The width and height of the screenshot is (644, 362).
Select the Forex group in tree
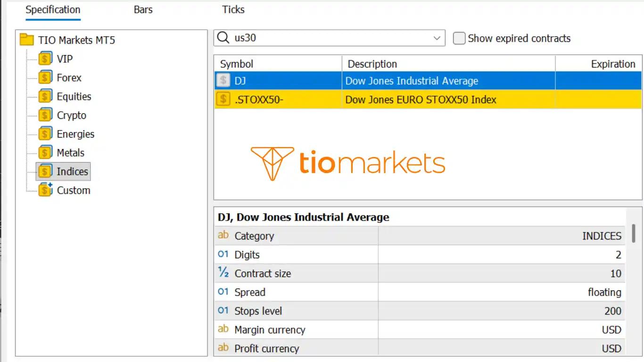coord(69,78)
